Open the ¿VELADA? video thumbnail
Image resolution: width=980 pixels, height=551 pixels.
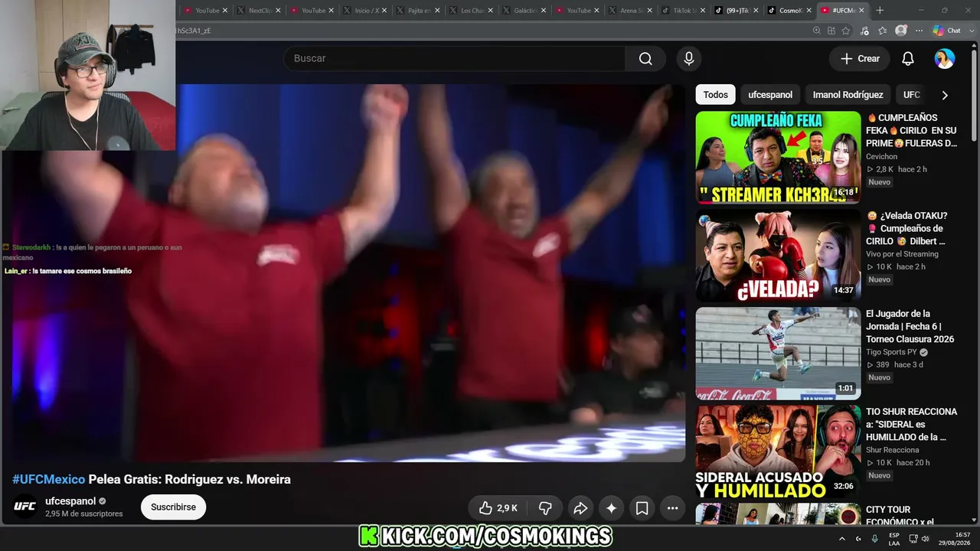point(778,256)
